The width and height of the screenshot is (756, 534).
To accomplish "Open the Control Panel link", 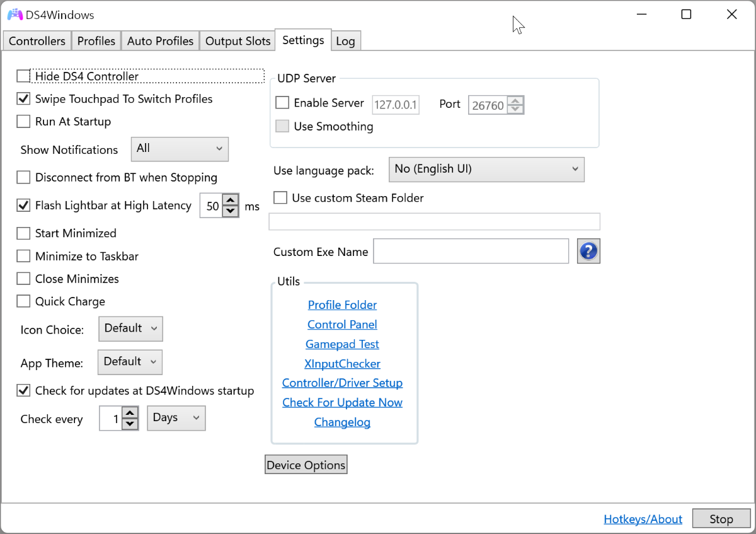I will pyautogui.click(x=342, y=325).
